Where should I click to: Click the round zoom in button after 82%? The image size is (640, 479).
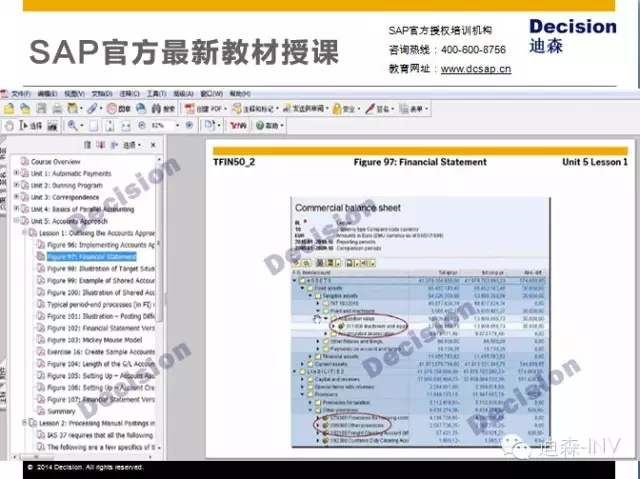click(189, 125)
